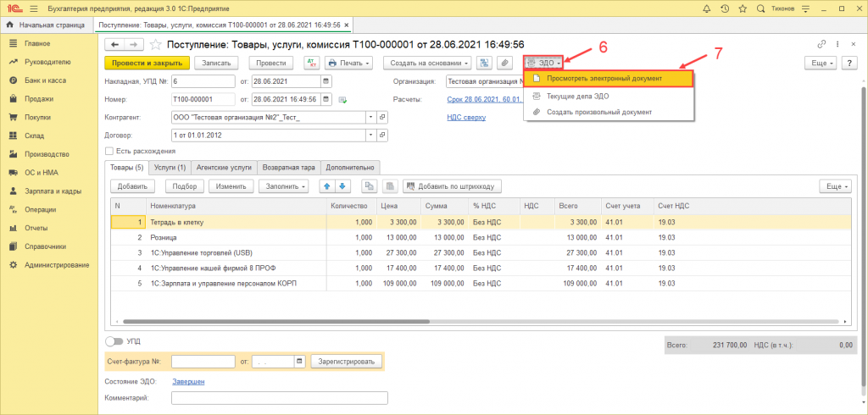This screenshot has height=415, width=868.
Task: Switch to the Дополнительно tab
Action: pos(350,167)
